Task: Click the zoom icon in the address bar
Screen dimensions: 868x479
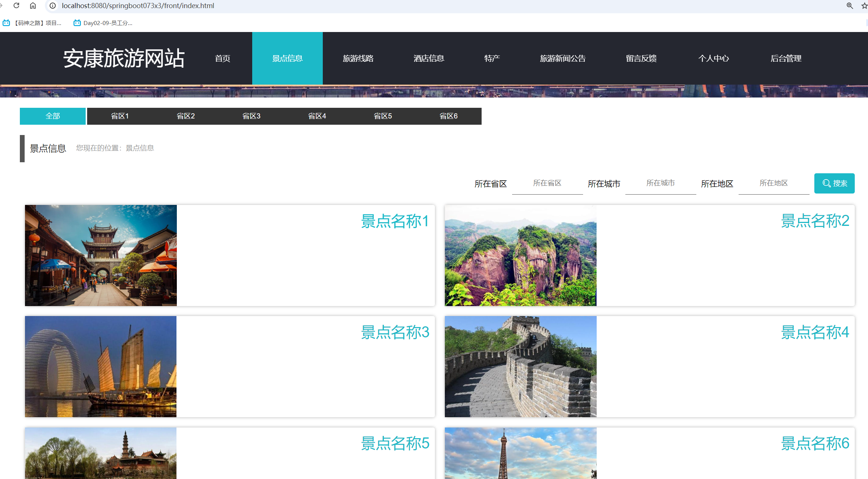Action: tap(849, 6)
